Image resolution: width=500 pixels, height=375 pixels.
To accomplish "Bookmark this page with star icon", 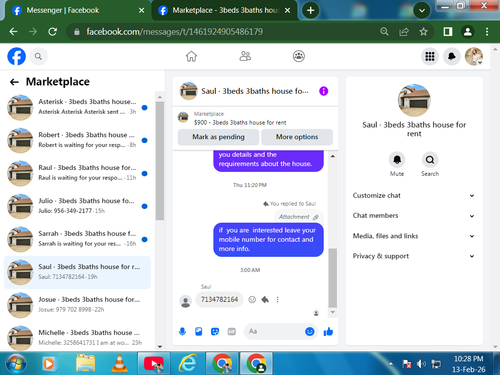I will tap(423, 32).
